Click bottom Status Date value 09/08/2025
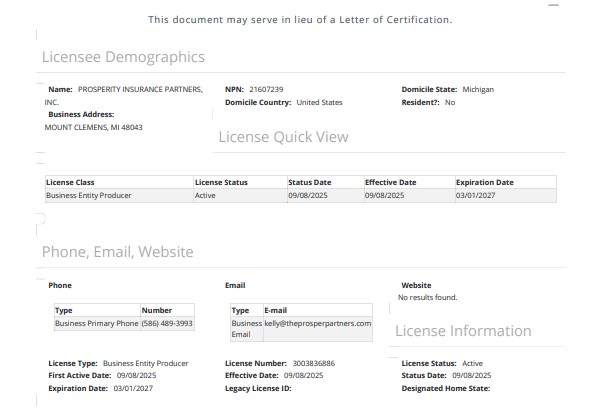Viewport: 597px width, 409px height. click(x=471, y=375)
